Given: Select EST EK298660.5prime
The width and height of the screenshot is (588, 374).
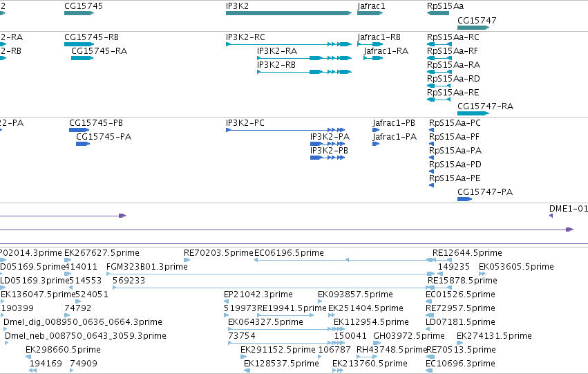Looking at the screenshot, I should 63,350.
